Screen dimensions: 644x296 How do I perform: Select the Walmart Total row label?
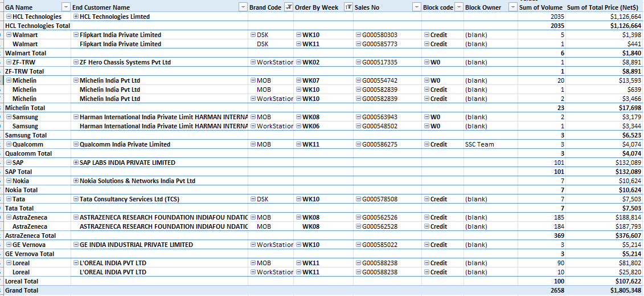(x=26, y=53)
